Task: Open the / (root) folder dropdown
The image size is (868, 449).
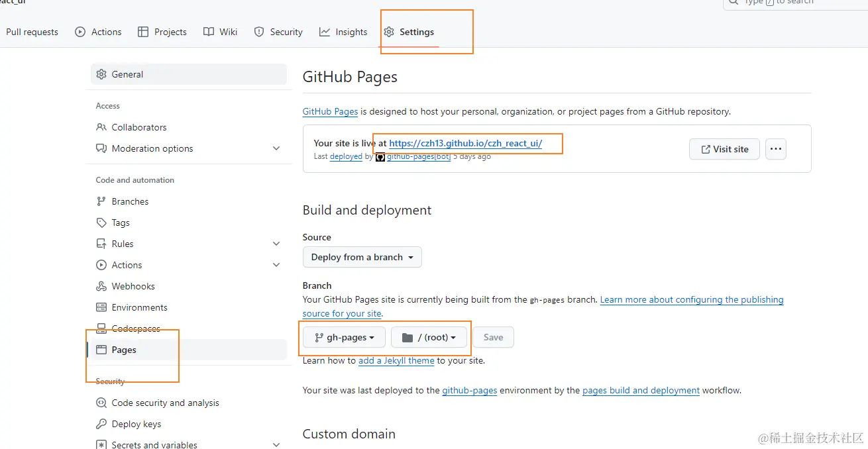Action: tap(429, 337)
